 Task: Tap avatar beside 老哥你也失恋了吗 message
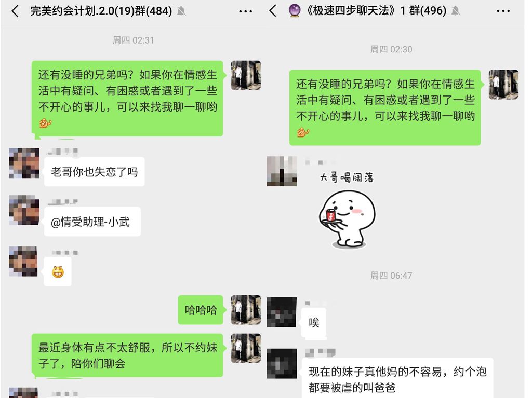coord(24,163)
